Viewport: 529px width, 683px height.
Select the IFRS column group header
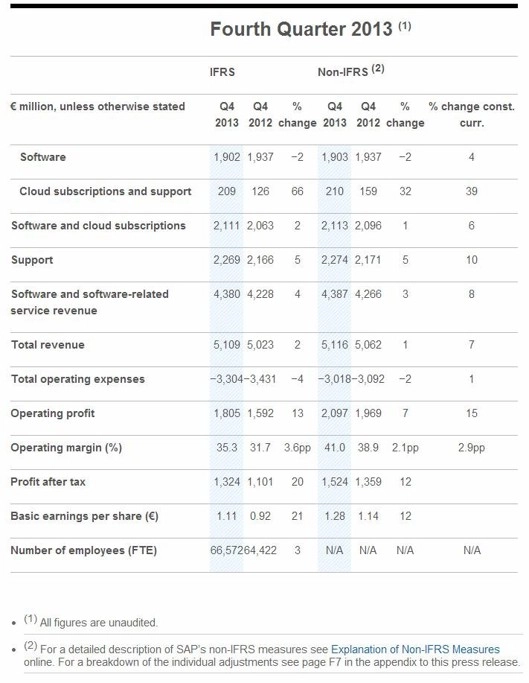[222, 72]
